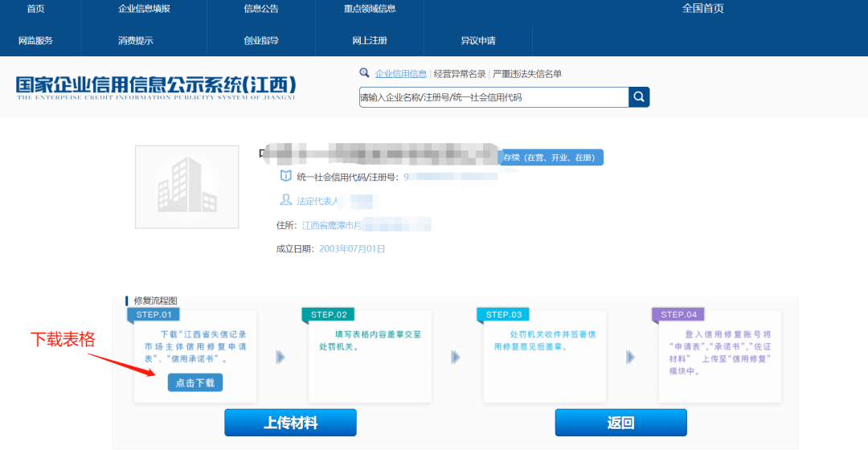
Task: Click the enterprise name search input field
Action: (x=493, y=97)
